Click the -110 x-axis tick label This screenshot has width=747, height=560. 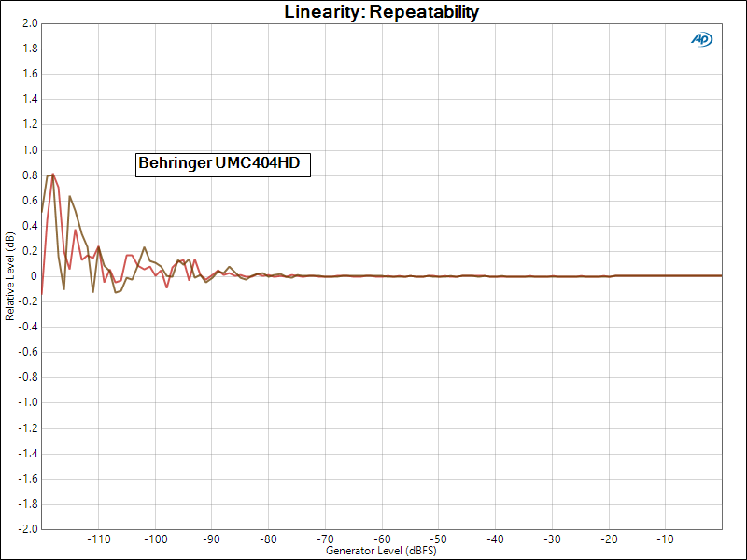click(x=99, y=539)
